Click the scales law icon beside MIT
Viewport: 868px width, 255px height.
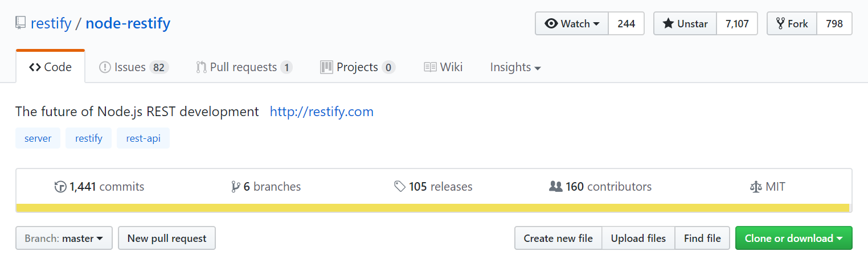[x=756, y=187]
